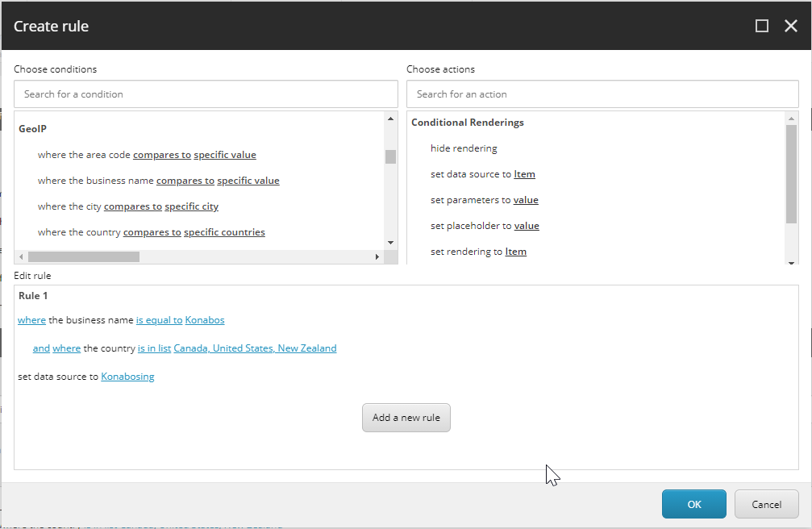
Task: Select the 'hide rendering' action
Action: [x=464, y=148]
